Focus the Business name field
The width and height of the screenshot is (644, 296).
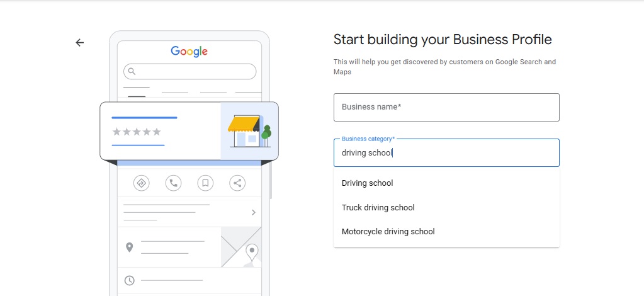pyautogui.click(x=446, y=107)
